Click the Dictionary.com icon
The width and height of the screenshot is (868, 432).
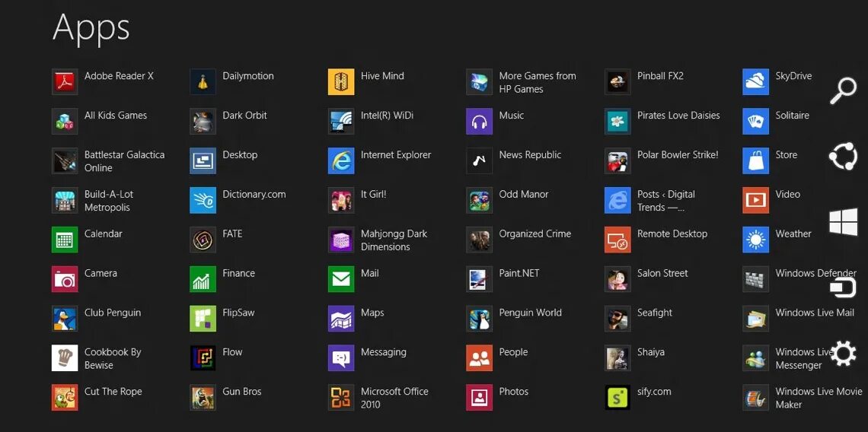(x=203, y=200)
